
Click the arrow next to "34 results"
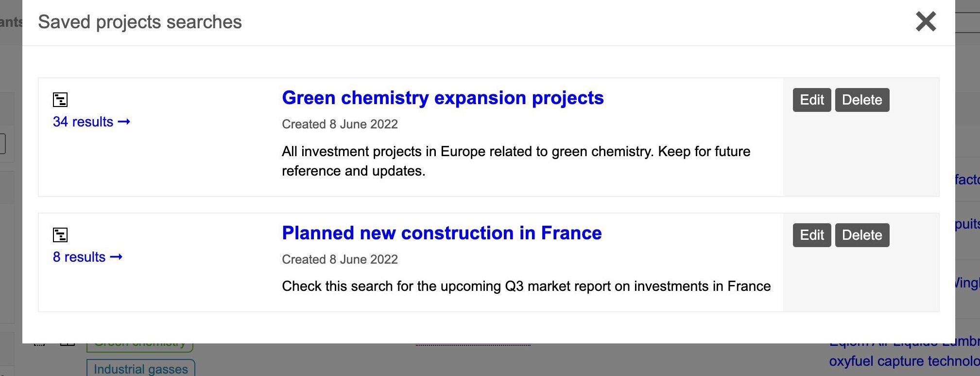(124, 122)
